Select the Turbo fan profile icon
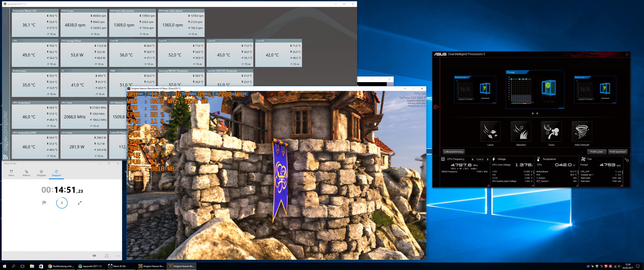This screenshot has width=644, height=270. coord(551,132)
